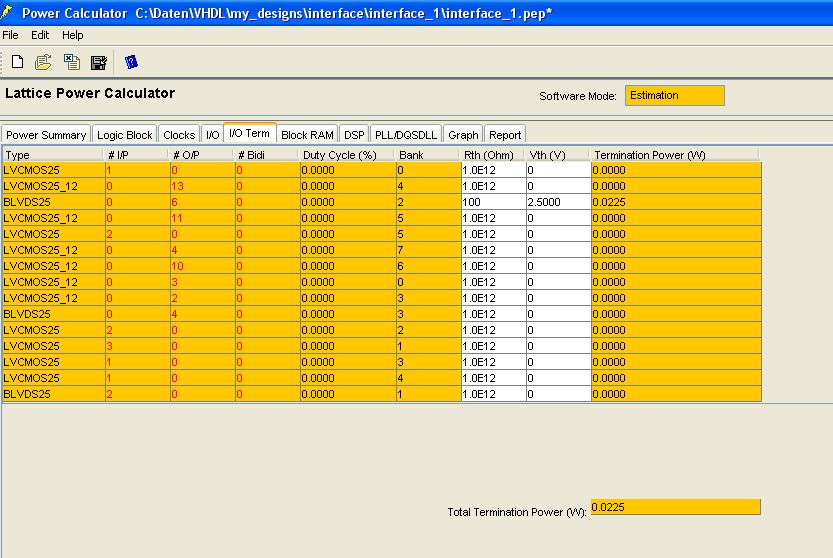Click the Rth (Ohm) column header
Screen dimensions: 833x558
coord(492,155)
